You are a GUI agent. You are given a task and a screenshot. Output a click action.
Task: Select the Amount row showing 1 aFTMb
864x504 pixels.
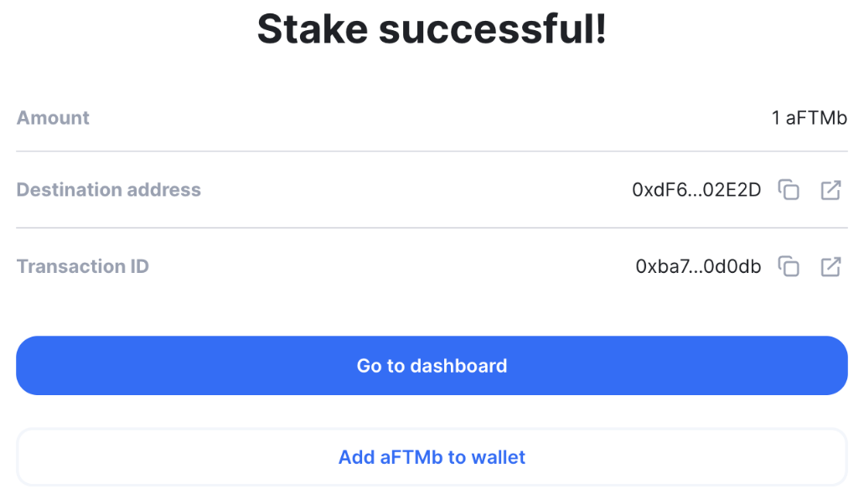[432, 118]
